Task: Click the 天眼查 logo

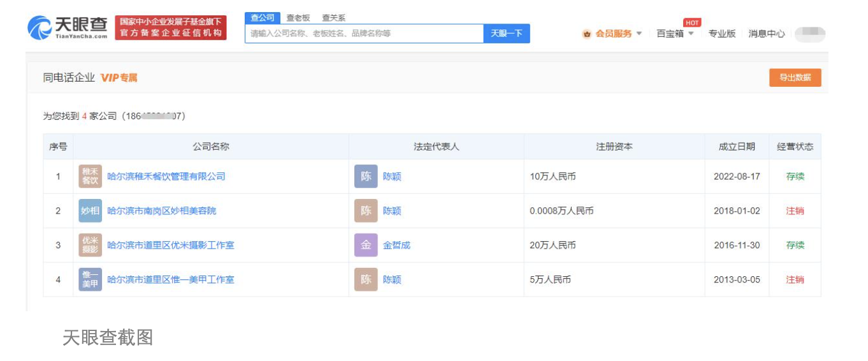Action: pos(68,27)
